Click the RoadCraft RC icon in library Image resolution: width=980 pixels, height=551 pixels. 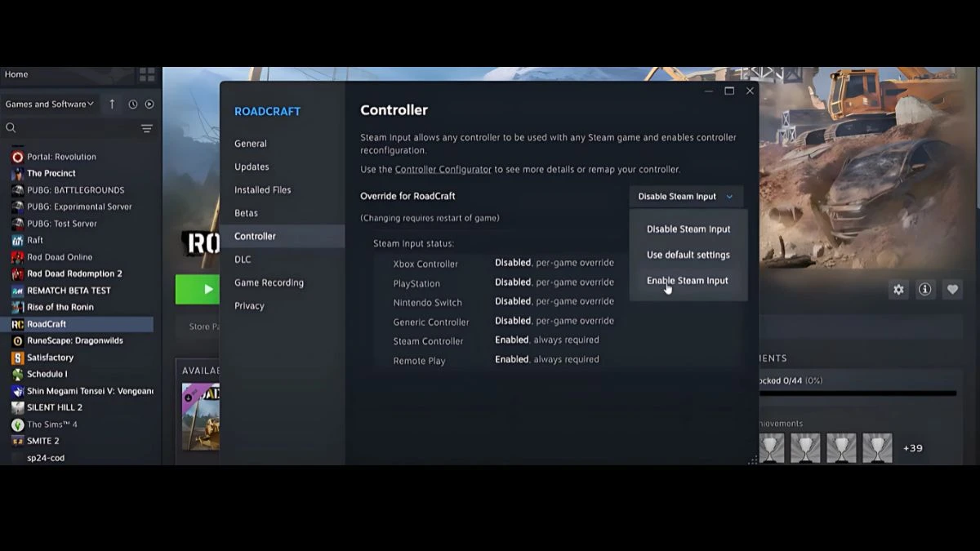click(17, 324)
